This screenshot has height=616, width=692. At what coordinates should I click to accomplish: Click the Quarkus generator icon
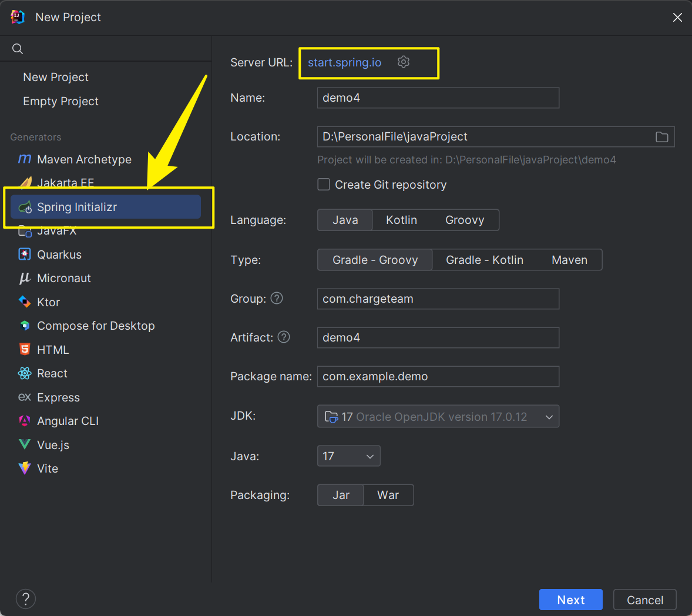[25, 255]
